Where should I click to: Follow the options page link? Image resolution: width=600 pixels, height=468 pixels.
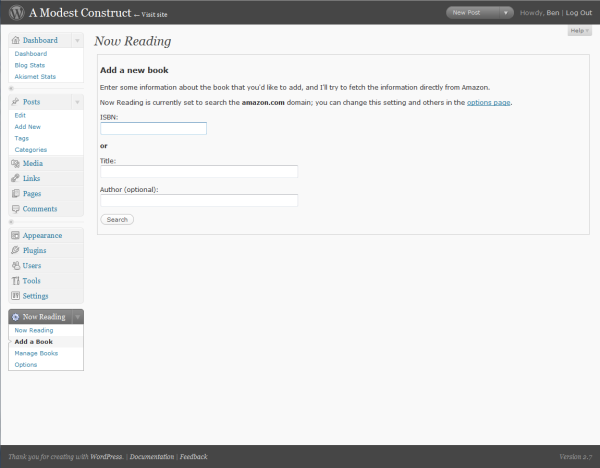(x=488, y=102)
